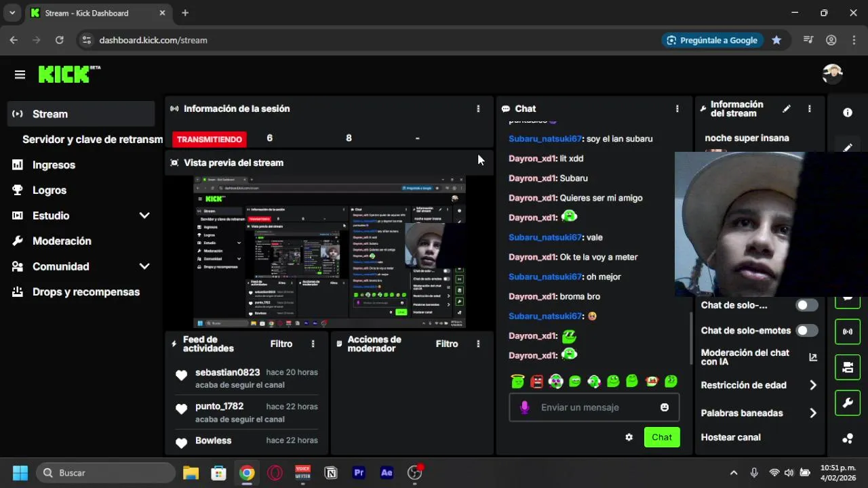This screenshot has height=488, width=868.
Task: Click the camera preview icon in right sidebar
Action: (848, 367)
